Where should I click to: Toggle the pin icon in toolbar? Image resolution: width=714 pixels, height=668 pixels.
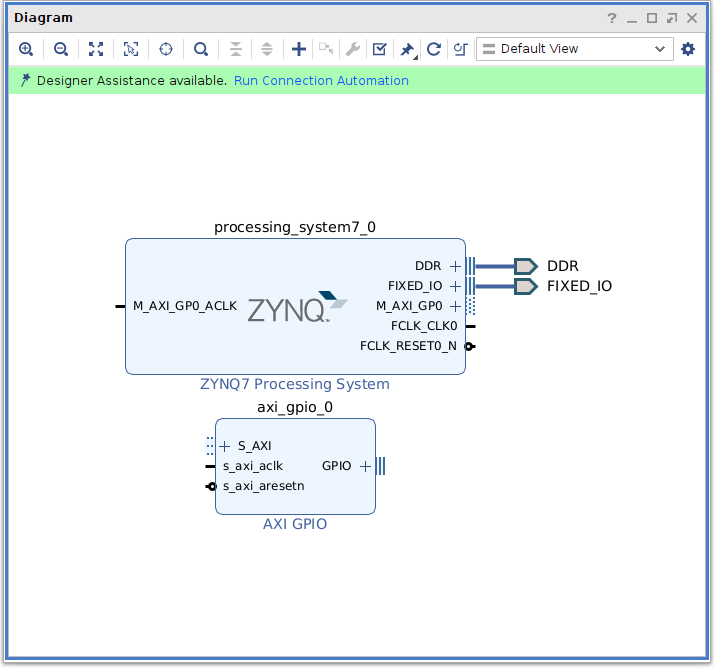tap(406, 49)
